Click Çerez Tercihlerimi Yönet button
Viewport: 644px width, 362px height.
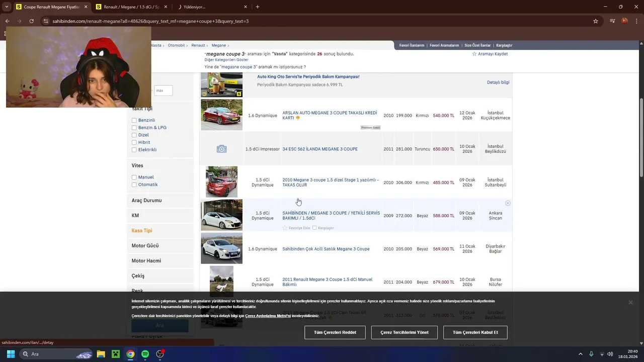(x=405, y=332)
